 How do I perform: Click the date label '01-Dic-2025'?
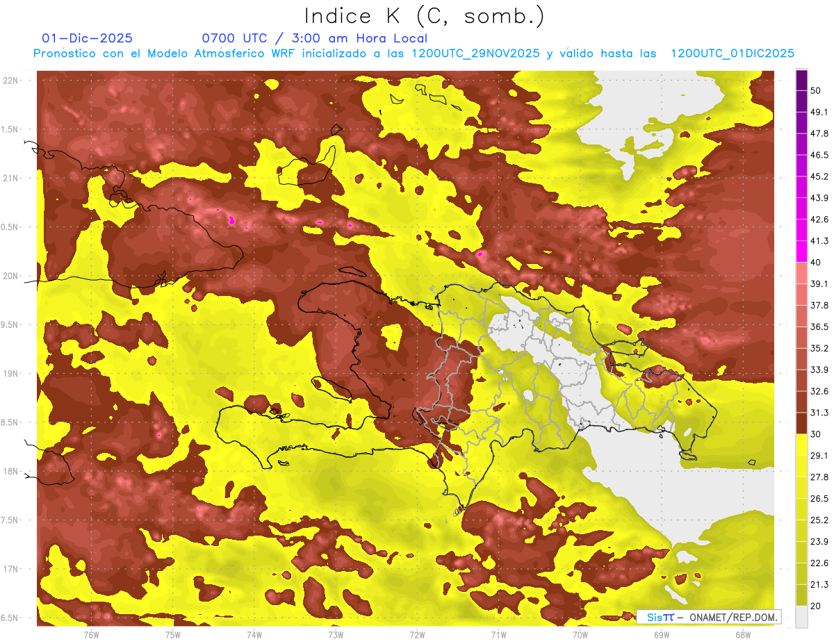(88, 38)
